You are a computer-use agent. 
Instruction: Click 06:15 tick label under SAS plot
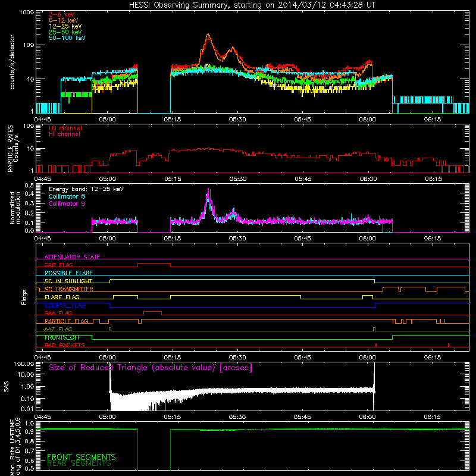click(433, 417)
